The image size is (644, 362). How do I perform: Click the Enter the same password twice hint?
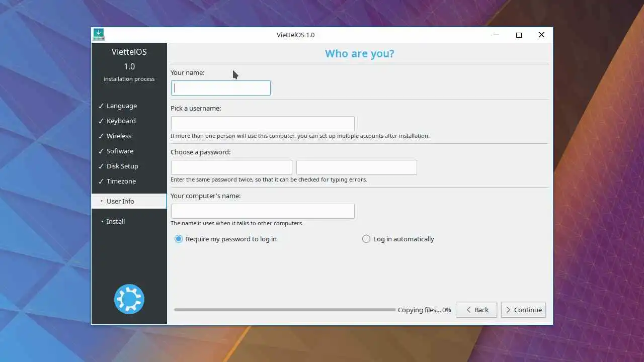pos(269,179)
